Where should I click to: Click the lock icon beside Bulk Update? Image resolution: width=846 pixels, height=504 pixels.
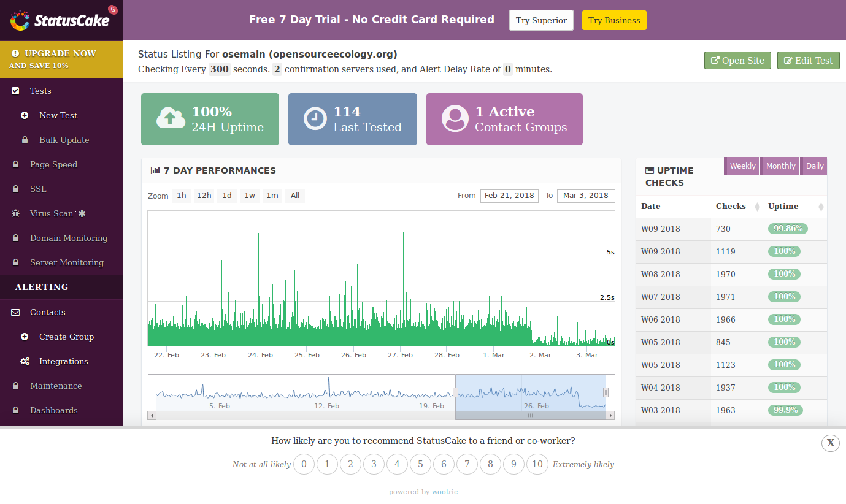point(25,140)
